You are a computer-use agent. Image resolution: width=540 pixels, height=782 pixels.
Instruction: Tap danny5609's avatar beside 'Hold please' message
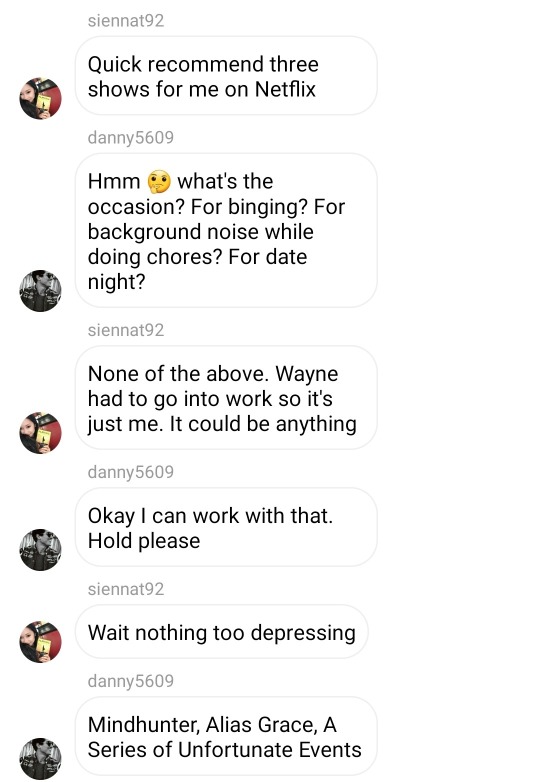pos(40,550)
